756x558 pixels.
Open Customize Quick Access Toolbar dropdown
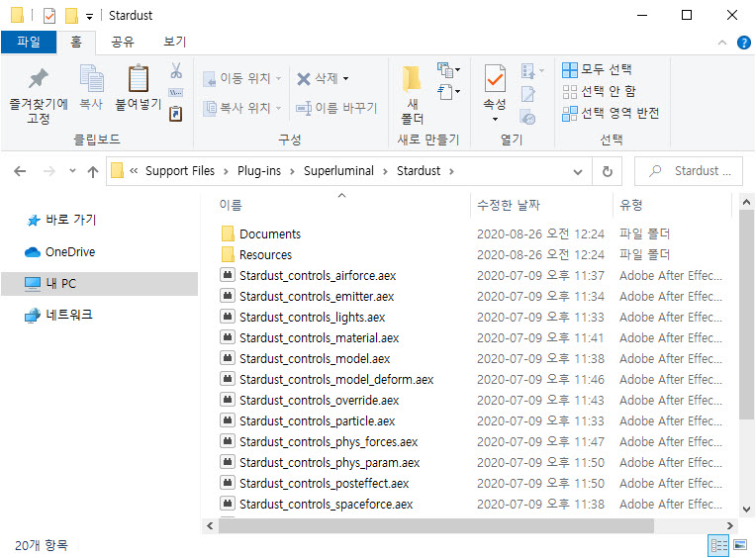point(89,17)
